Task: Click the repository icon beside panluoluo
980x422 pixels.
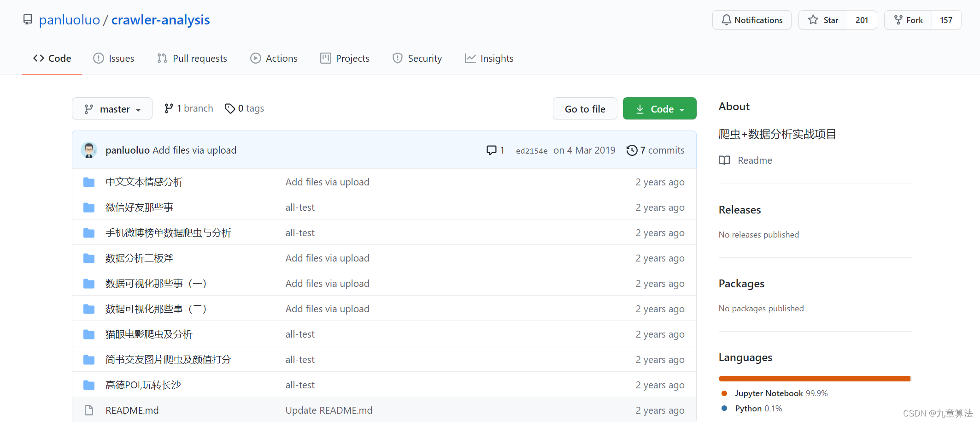Action: [x=28, y=20]
